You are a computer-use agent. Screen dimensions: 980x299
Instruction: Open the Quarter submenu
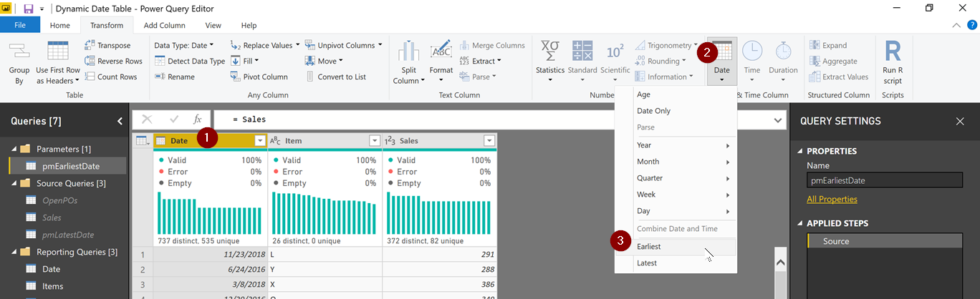click(x=676, y=178)
